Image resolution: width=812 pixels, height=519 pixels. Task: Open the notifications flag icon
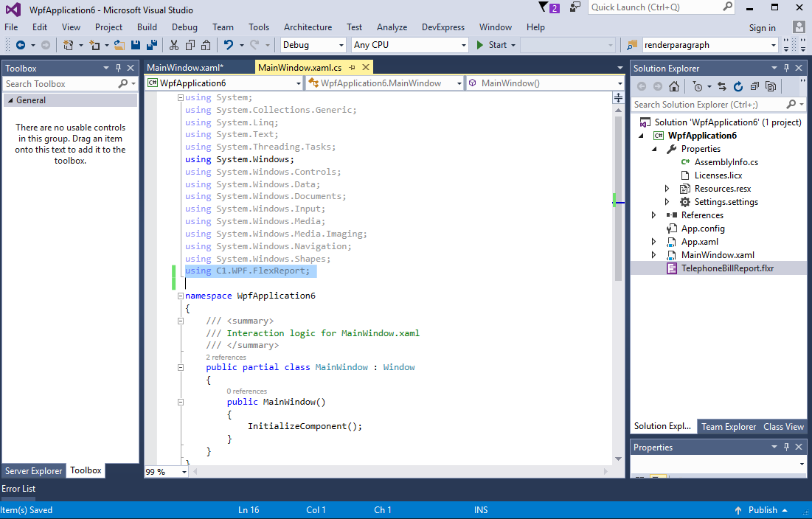tap(549, 7)
